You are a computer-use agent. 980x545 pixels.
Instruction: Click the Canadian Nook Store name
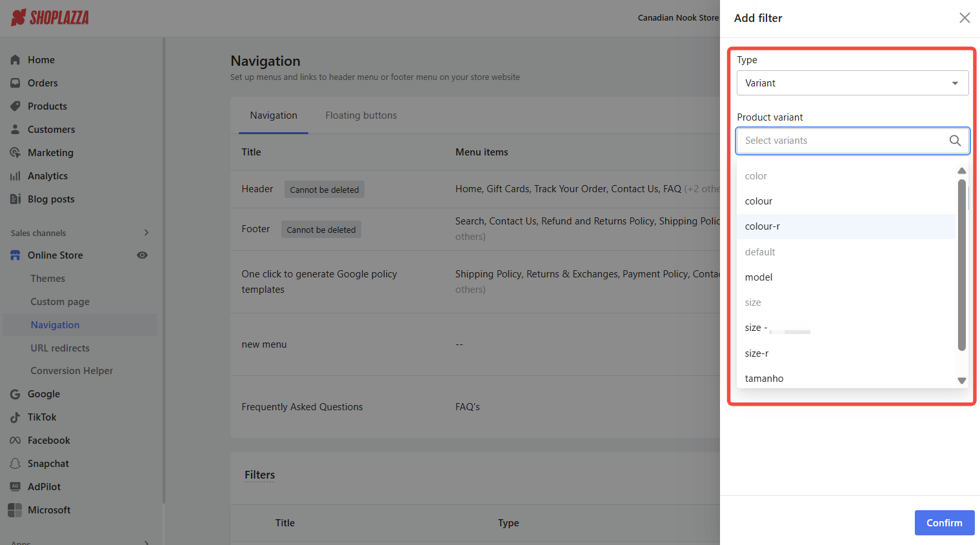point(678,17)
